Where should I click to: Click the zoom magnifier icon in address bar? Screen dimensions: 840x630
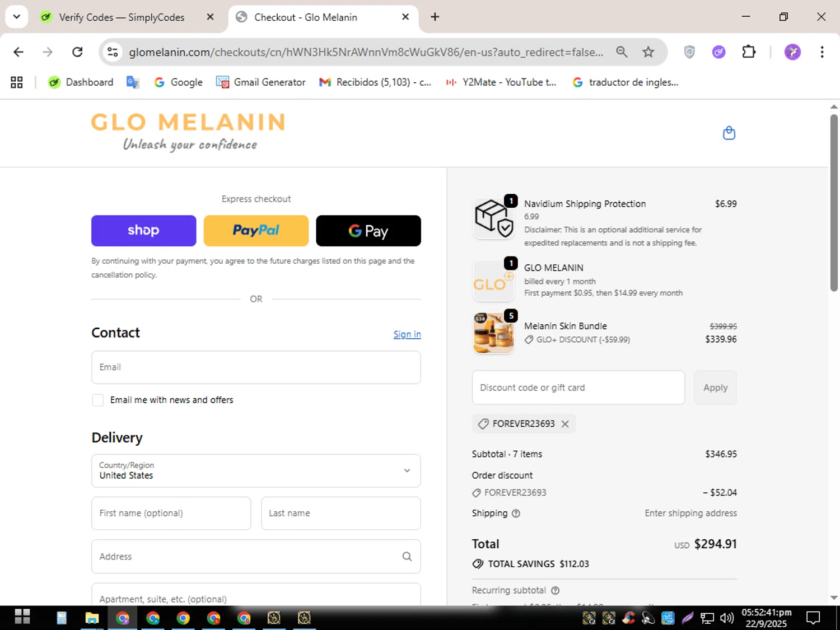tap(622, 52)
